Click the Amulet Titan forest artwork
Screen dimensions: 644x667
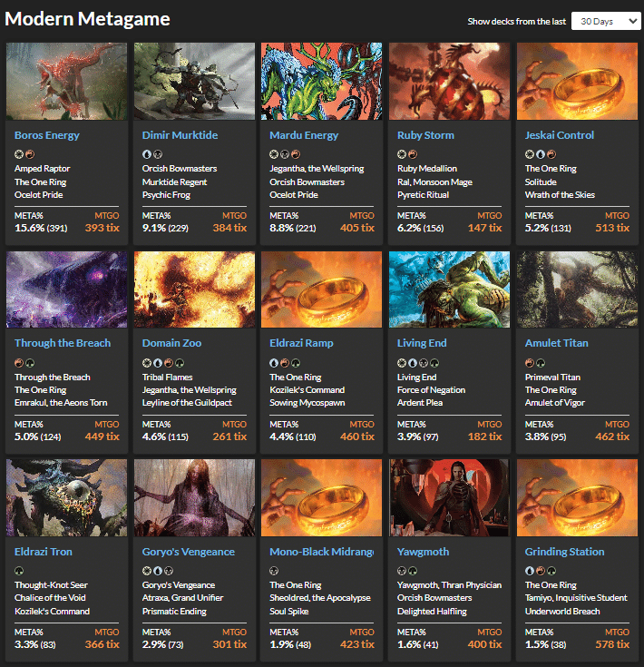tap(577, 289)
